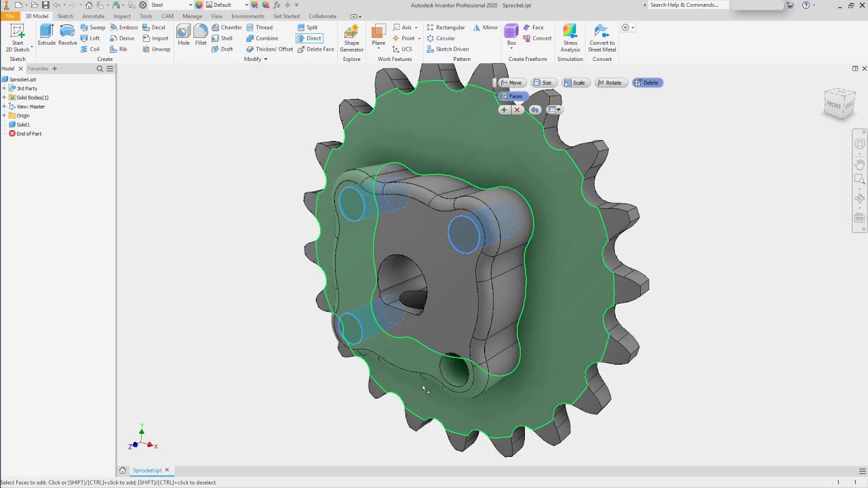Select the Chamfer tool
The height and width of the screenshot is (488, 868).
[226, 28]
